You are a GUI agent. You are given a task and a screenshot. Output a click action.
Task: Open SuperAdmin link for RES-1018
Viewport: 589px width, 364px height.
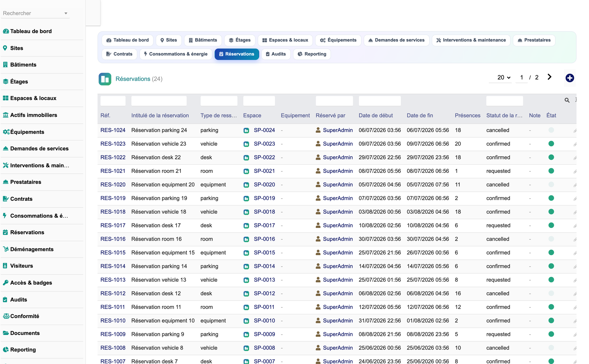(338, 212)
